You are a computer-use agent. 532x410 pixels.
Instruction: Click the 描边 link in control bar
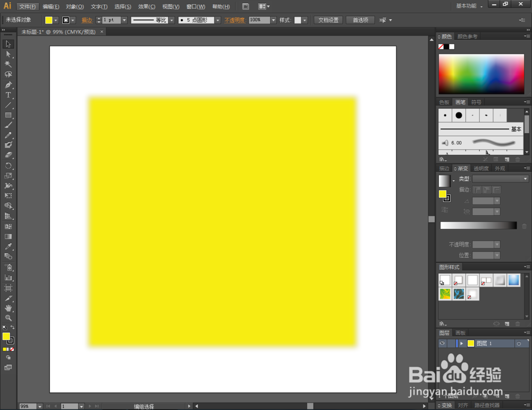coord(87,20)
